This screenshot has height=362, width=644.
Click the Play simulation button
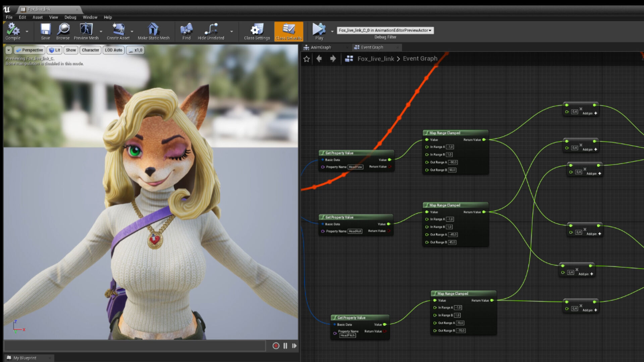click(319, 32)
